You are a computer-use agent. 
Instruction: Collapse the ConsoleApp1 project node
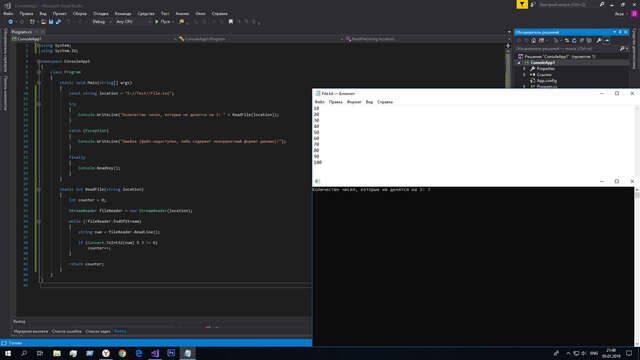(519, 63)
